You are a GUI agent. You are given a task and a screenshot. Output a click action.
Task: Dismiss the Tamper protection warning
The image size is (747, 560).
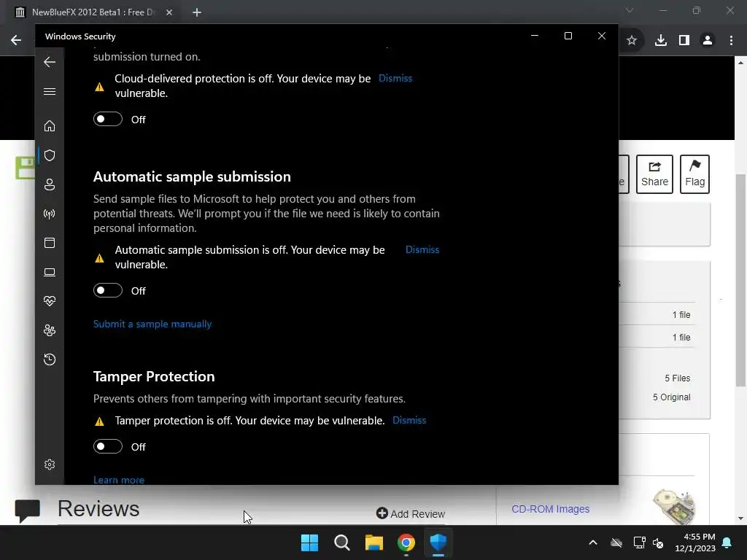409,421
